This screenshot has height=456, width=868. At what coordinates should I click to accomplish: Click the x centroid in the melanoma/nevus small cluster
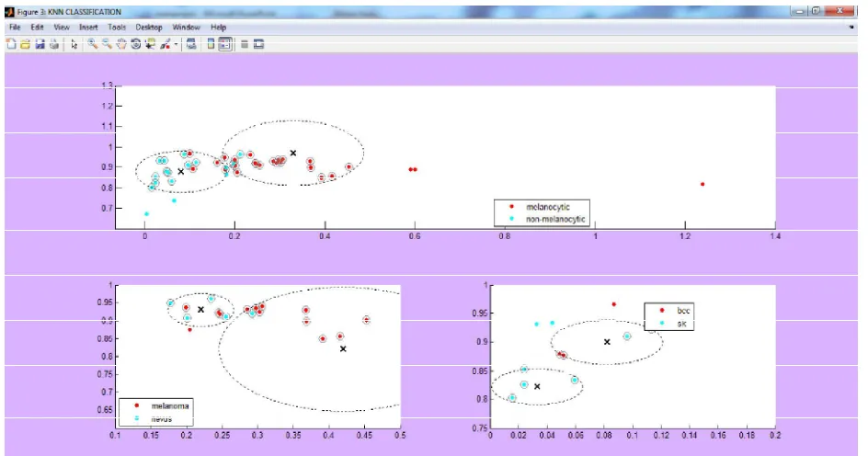click(201, 310)
